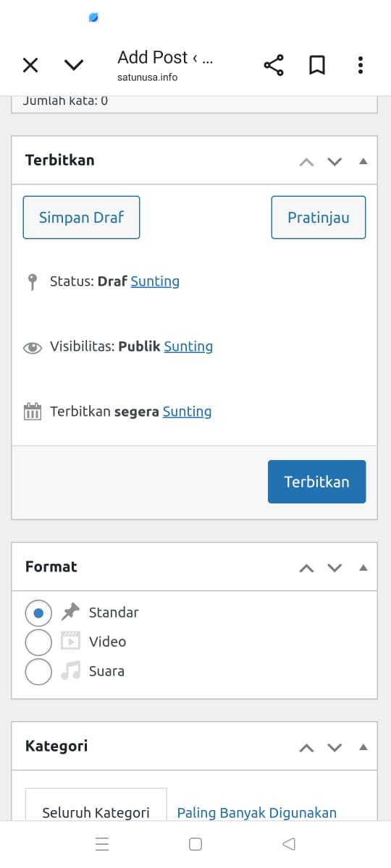Choose the Video post format

[x=38, y=642]
